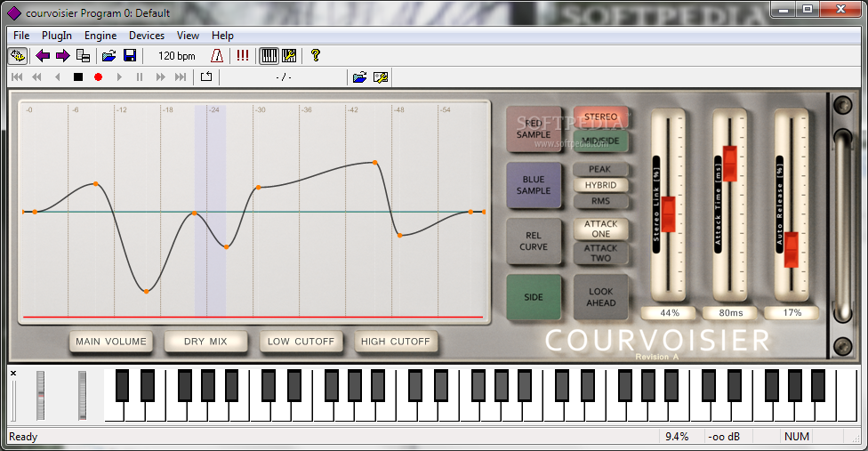Choose RMS detection mode
Screen dimensions: 868x451
click(600, 201)
